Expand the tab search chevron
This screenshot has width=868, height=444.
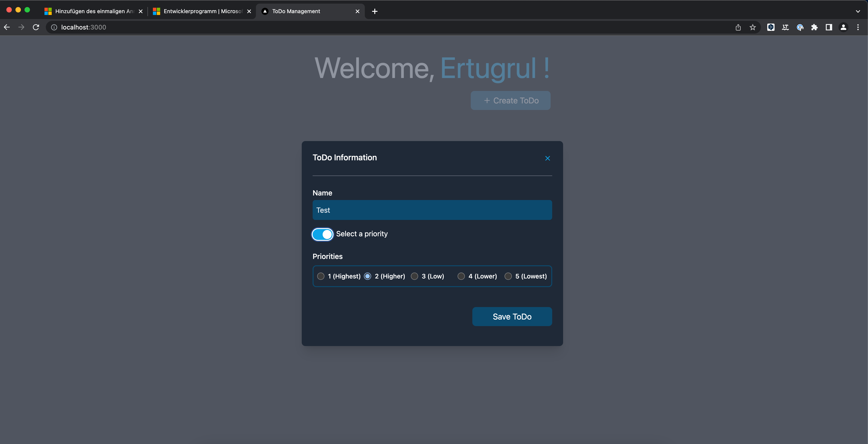tap(858, 11)
